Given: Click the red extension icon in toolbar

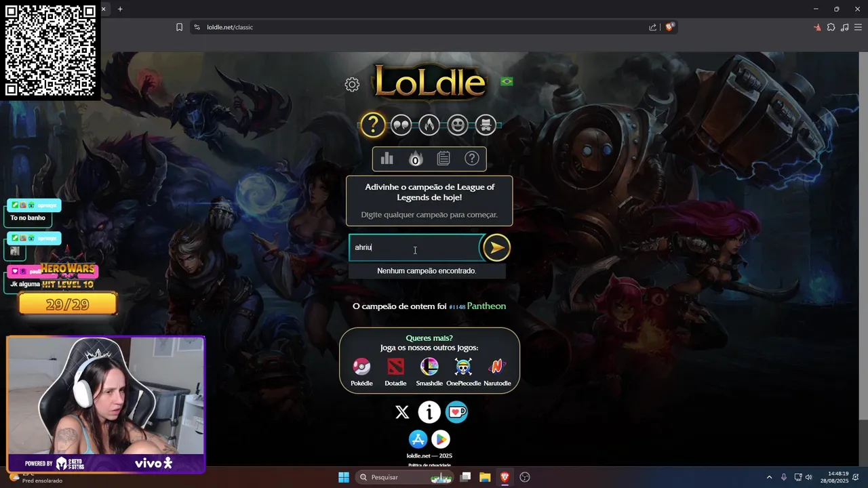Looking at the screenshot, I should point(817,27).
